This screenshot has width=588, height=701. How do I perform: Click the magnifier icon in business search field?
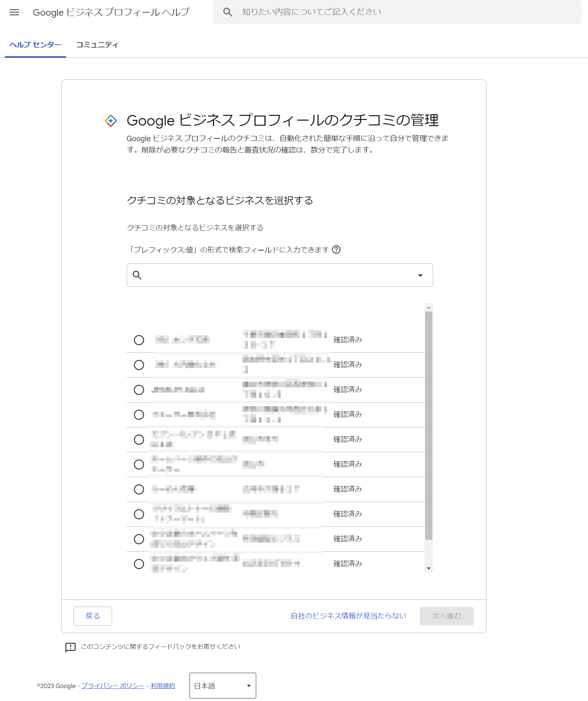pyautogui.click(x=137, y=275)
